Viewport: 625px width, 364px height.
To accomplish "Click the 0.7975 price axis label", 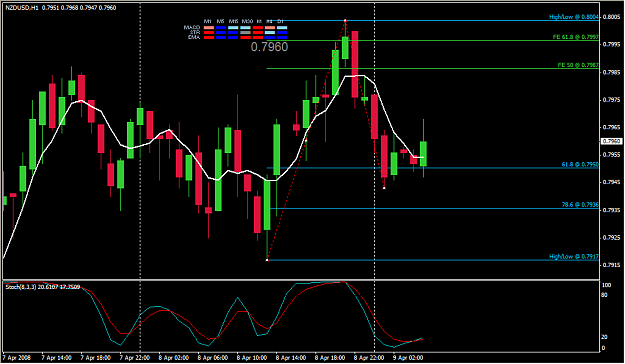I will [612, 100].
